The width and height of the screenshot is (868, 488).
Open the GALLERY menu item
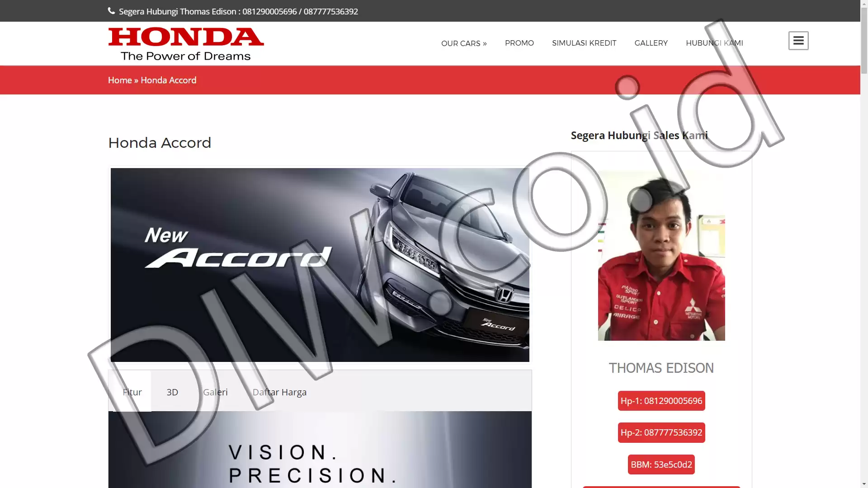[651, 43]
